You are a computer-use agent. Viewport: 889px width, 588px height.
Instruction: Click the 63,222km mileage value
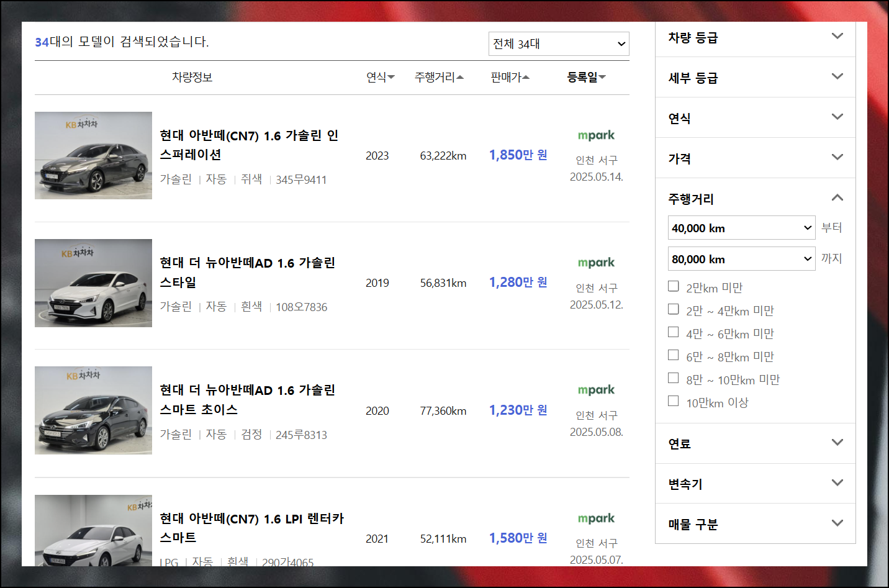[443, 156]
